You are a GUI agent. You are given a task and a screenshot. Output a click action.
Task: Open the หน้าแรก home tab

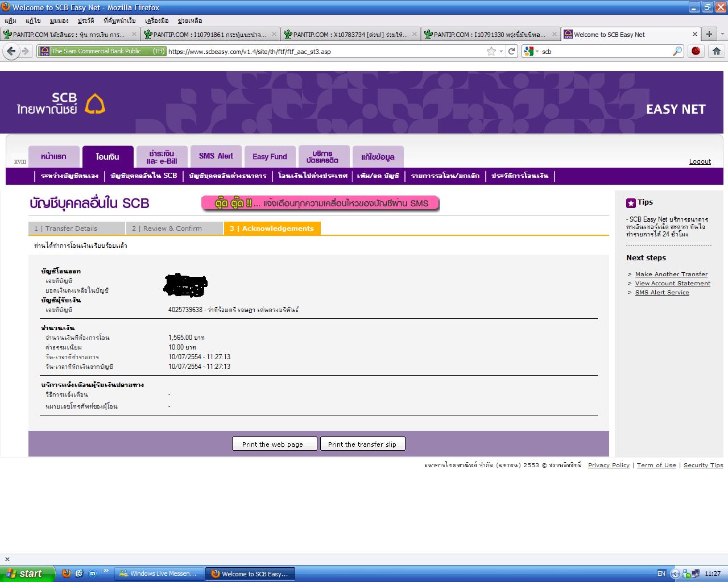(53, 157)
